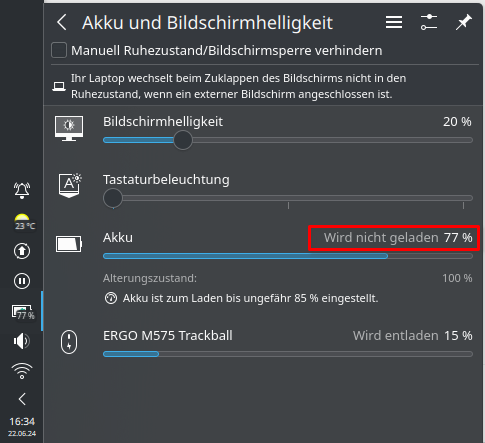The height and width of the screenshot is (443, 485).
Task: Click the 'Alterungszustand:' label
Action: [x=150, y=278]
